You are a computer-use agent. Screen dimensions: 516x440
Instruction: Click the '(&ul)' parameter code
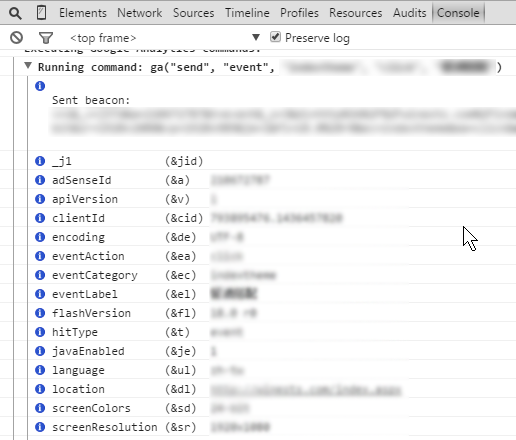181,370
